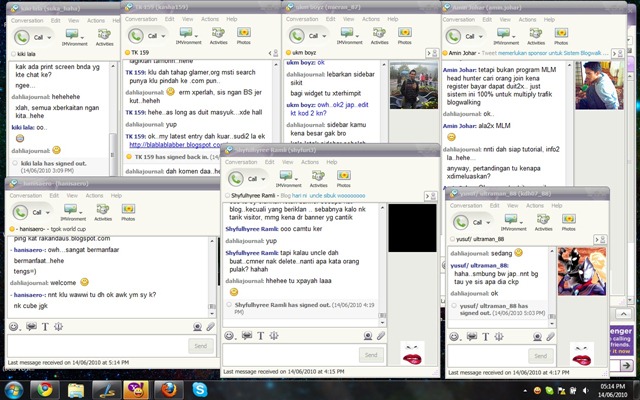Open Conversation menu in Shyfulhyree Ramli window
This screenshot has height=400, width=640.
tap(241, 162)
